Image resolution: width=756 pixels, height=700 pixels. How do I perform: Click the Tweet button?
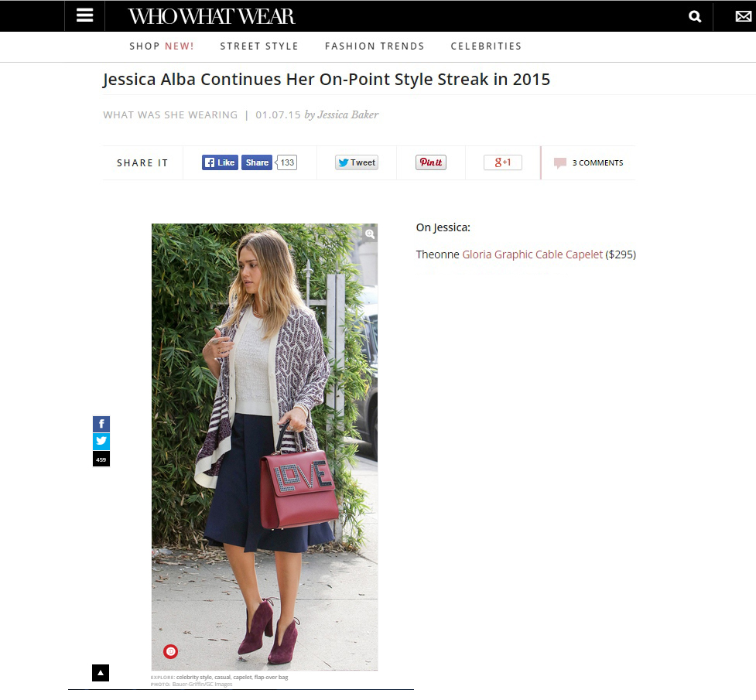click(x=357, y=162)
